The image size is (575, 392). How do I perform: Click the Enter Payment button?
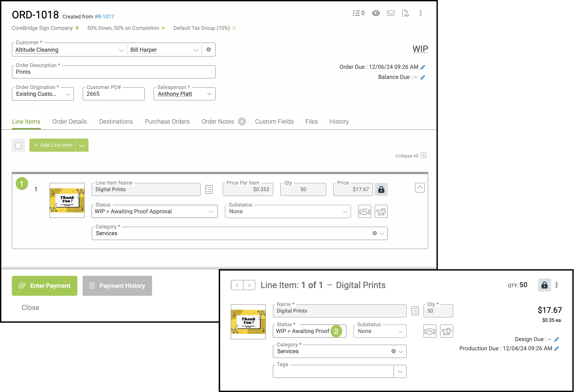click(44, 286)
